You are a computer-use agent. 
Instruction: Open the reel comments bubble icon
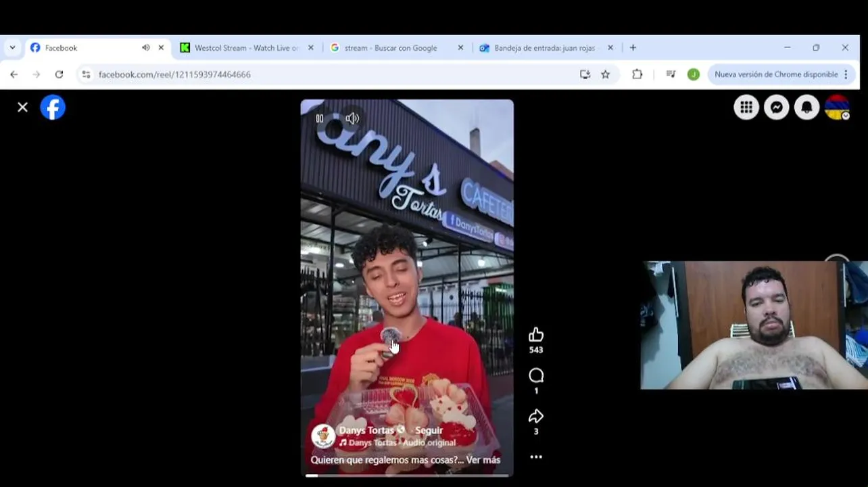tap(536, 375)
